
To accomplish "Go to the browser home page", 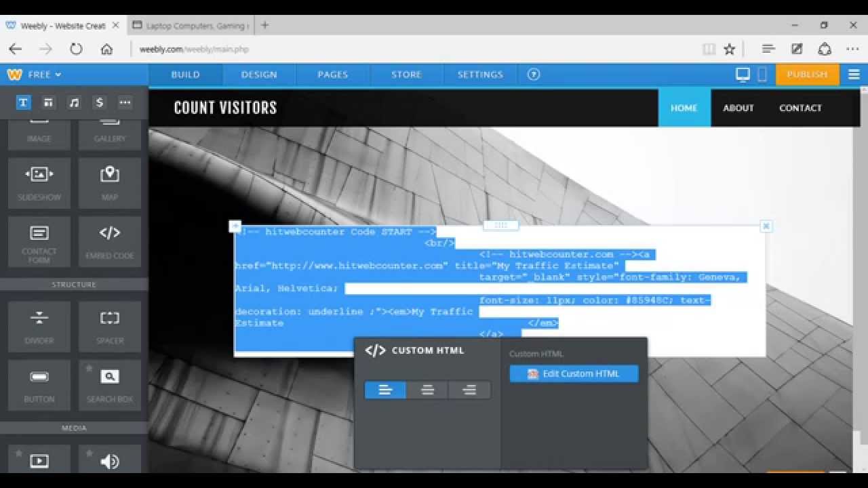I will 106,49.
